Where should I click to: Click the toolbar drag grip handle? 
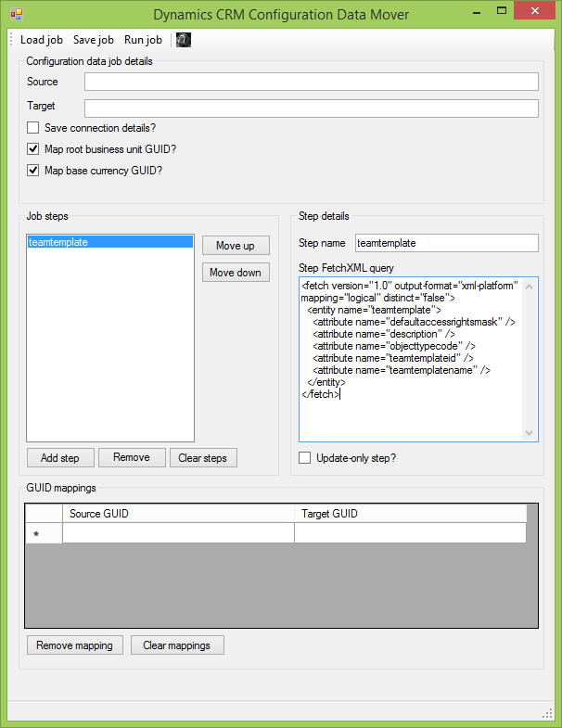(x=12, y=40)
